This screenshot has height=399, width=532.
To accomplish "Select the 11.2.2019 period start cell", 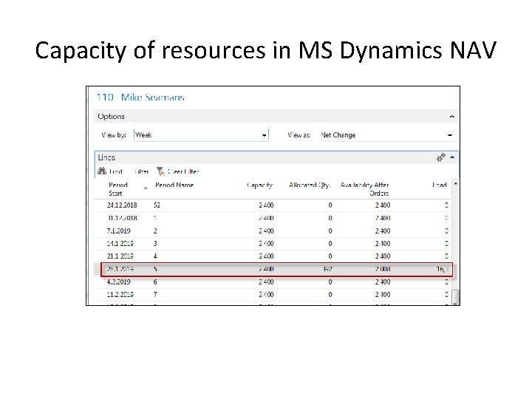I will click(120, 295).
